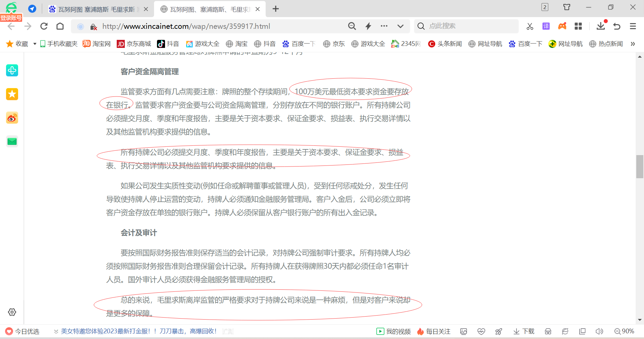Toggle the lightning speed mode icon

(368, 26)
